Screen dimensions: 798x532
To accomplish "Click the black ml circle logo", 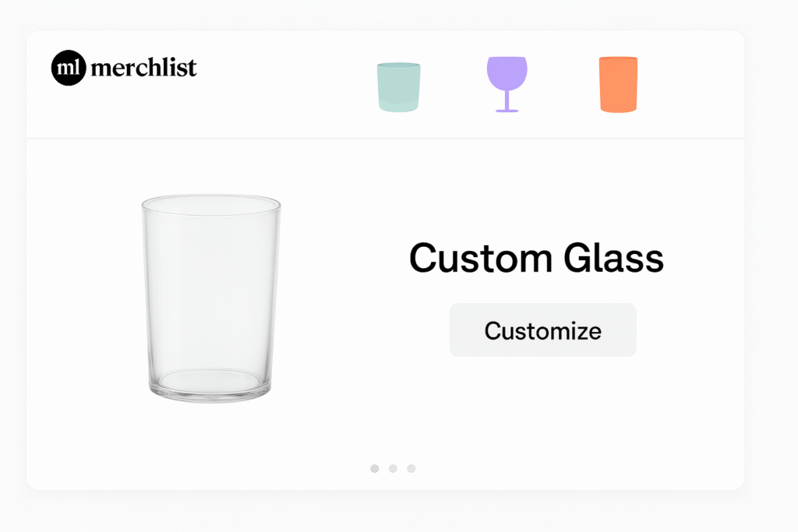I will point(68,68).
